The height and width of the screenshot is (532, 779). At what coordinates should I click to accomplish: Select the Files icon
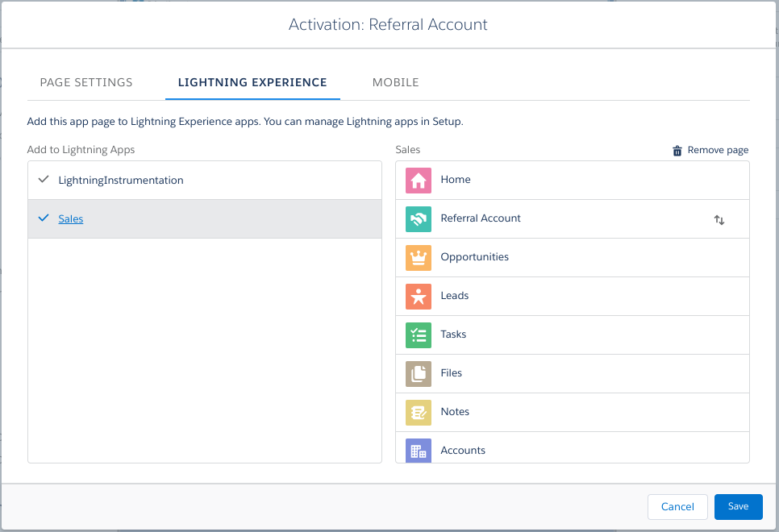click(x=419, y=373)
